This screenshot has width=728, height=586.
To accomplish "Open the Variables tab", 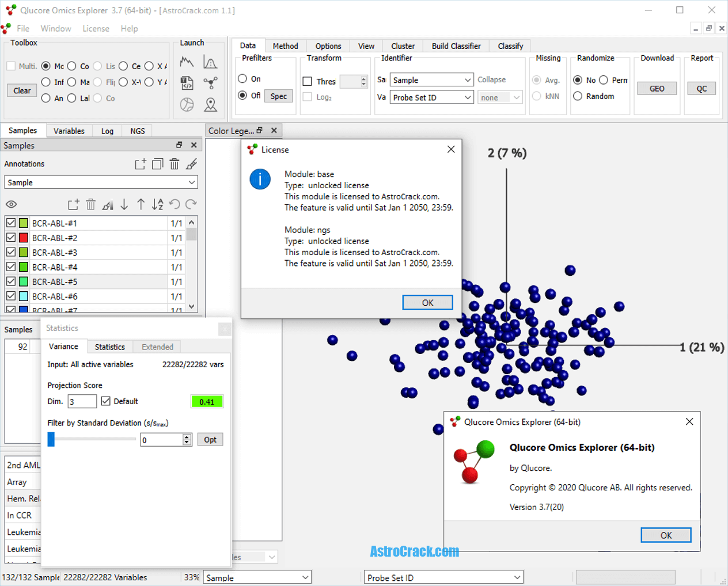I will coord(69,131).
